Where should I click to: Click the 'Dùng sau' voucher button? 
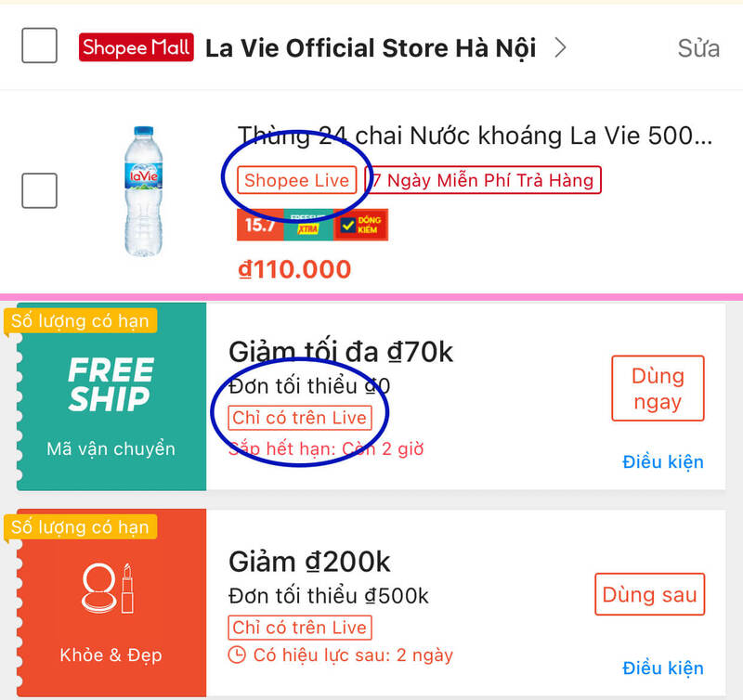[x=649, y=594]
